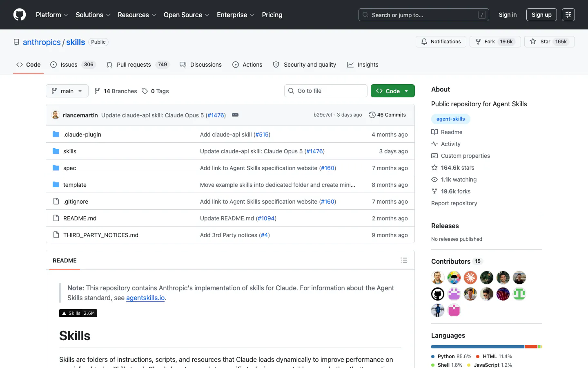Click the HTML language bar segment

[531, 347]
